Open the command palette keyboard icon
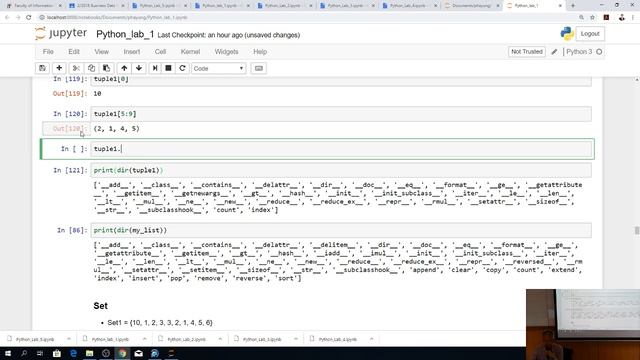 pos(259,68)
